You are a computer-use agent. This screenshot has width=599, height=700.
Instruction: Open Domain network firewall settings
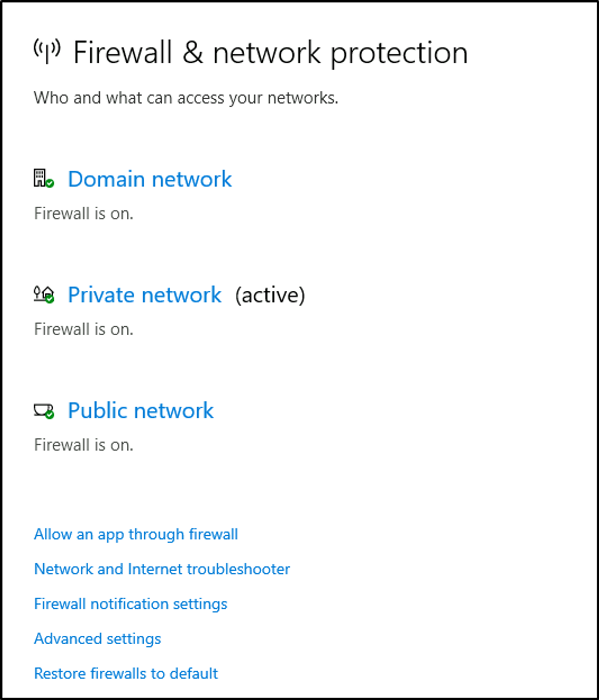[x=150, y=179]
